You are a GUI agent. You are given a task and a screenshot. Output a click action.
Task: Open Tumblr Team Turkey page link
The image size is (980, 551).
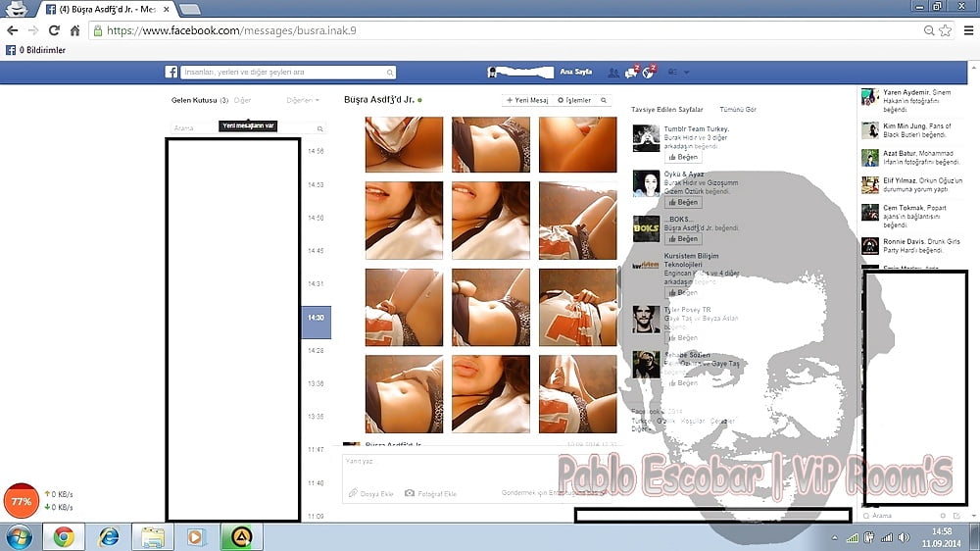696,128
